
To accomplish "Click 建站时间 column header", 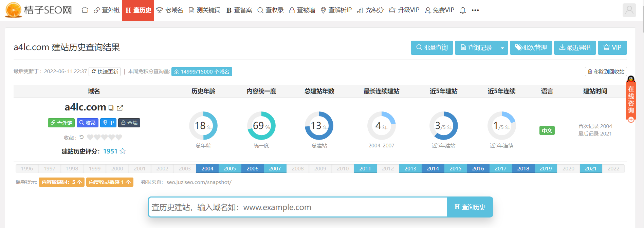I will pos(595,91).
